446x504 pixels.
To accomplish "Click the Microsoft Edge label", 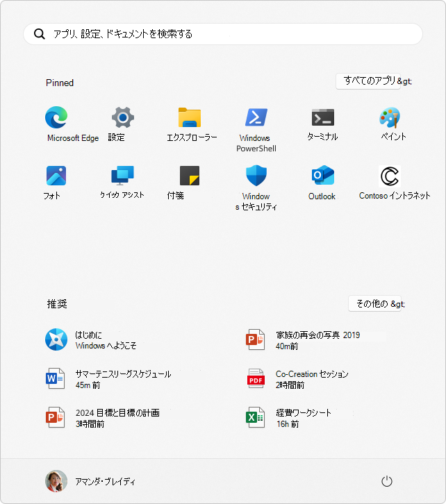I will (x=73, y=138).
